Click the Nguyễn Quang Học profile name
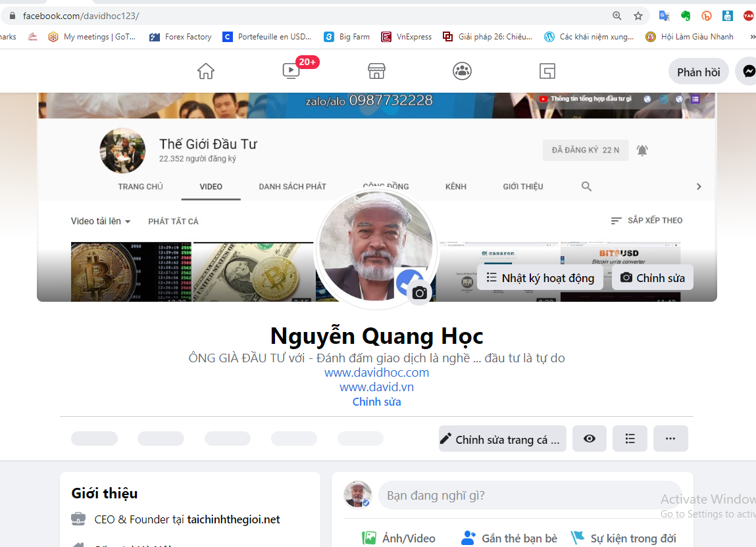The height and width of the screenshot is (547, 756). pyautogui.click(x=376, y=336)
